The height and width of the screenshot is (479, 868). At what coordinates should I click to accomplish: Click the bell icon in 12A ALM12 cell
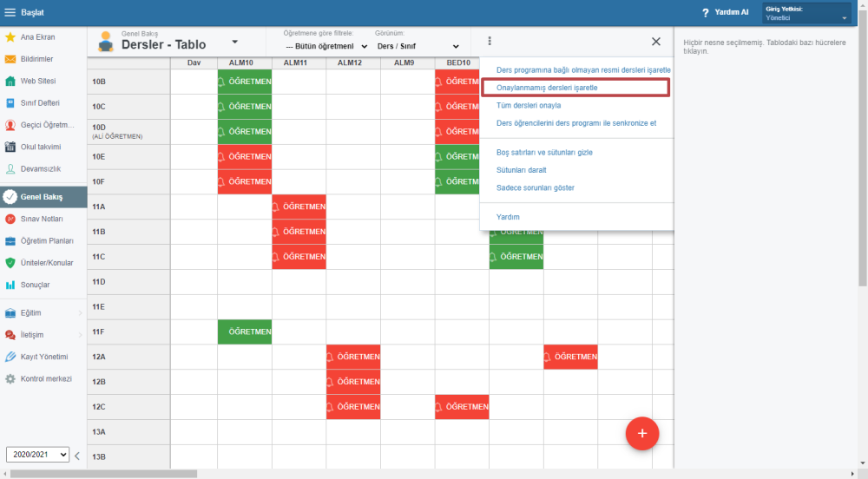point(330,358)
